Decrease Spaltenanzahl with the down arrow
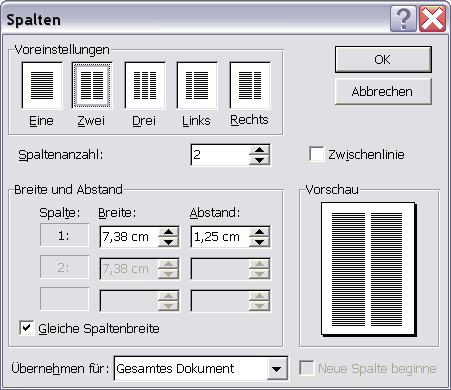 pos(259,160)
